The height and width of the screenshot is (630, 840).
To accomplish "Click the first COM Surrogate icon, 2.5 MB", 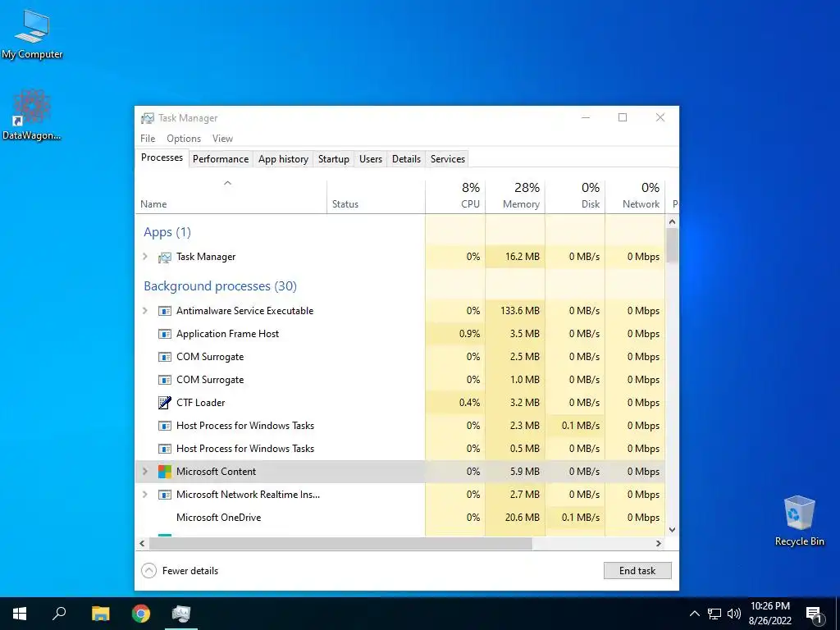I will point(164,357).
